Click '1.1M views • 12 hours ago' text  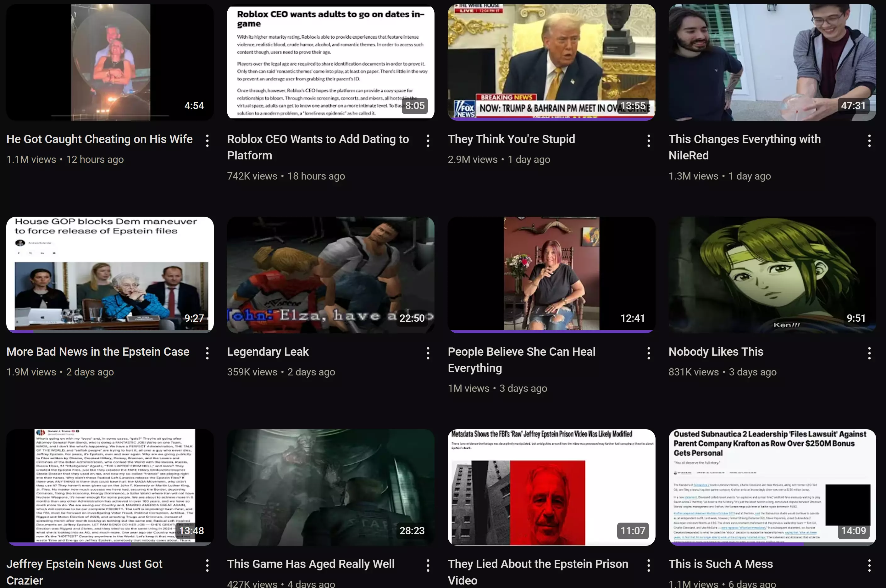[65, 159]
